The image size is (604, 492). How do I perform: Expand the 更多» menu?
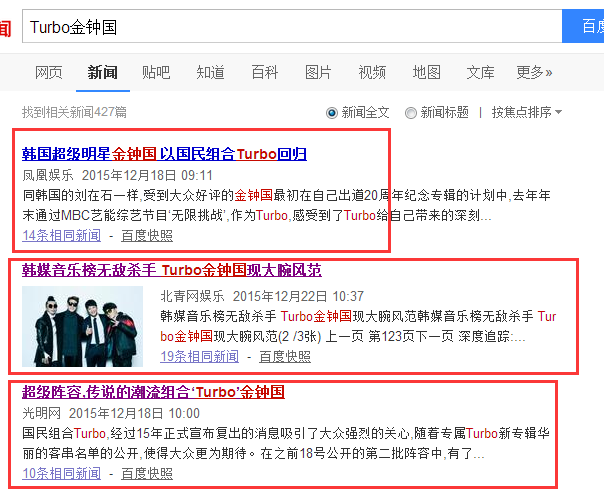pyautogui.click(x=534, y=72)
